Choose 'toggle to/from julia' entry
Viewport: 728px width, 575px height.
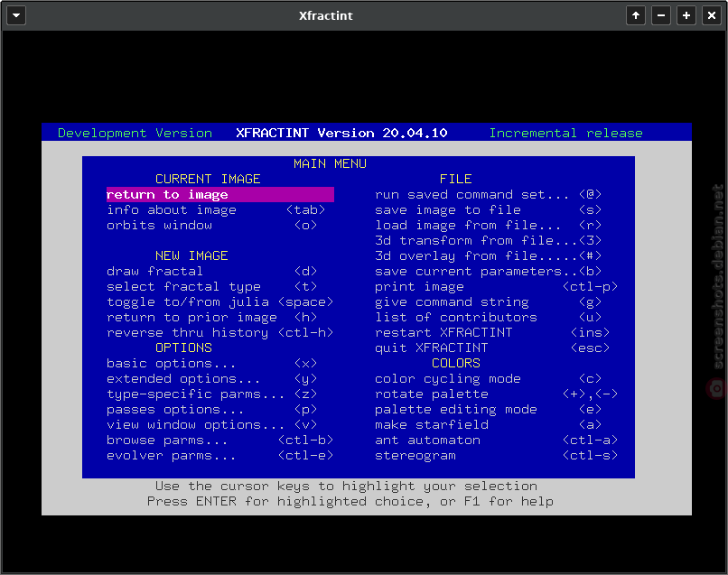pyautogui.click(x=220, y=301)
